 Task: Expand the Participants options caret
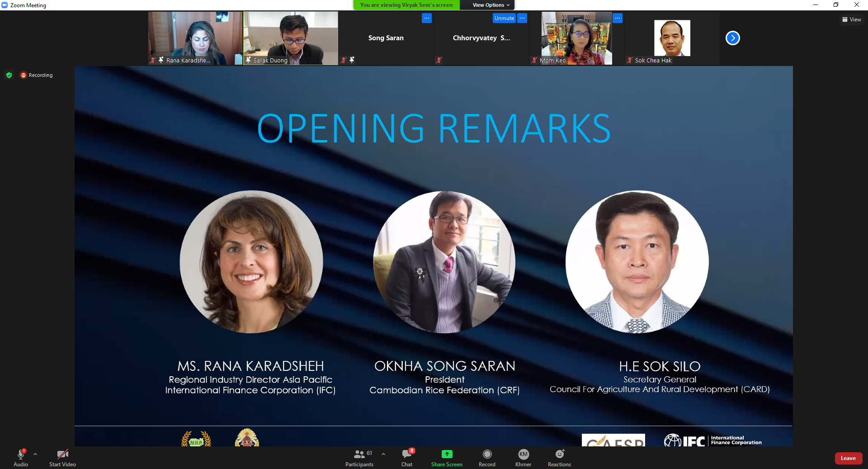coord(383,454)
